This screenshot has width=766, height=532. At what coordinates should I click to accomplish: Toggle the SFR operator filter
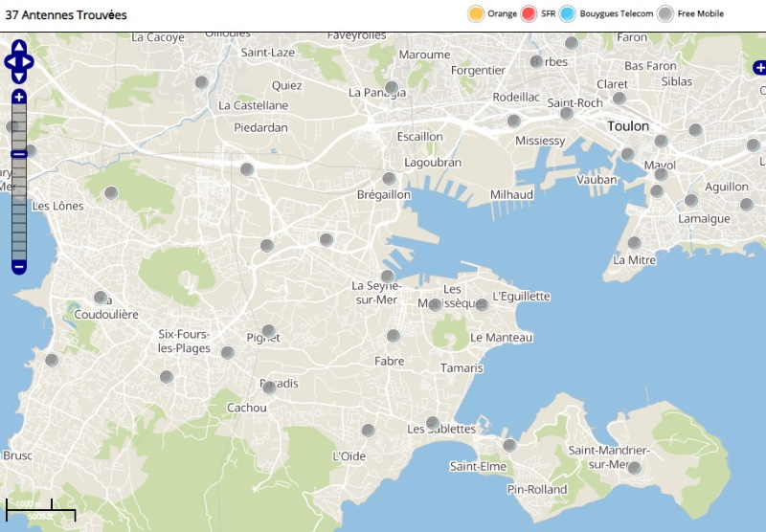(x=529, y=13)
